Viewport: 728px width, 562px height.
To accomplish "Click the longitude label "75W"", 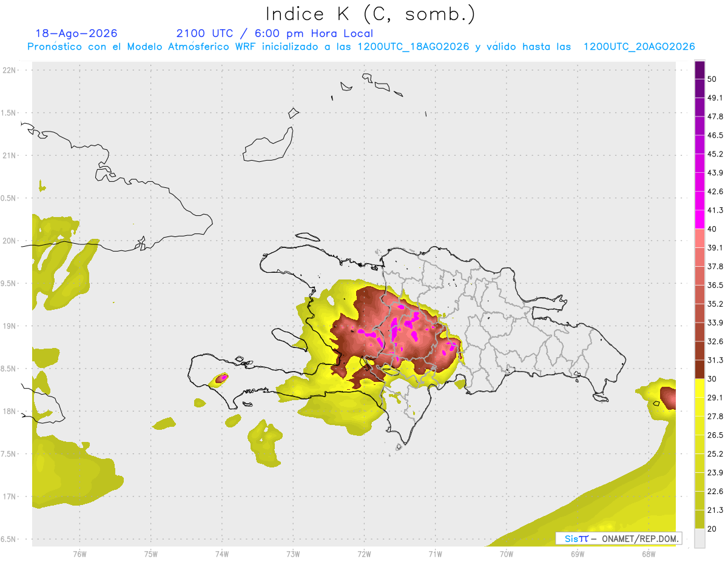I will tap(151, 554).
